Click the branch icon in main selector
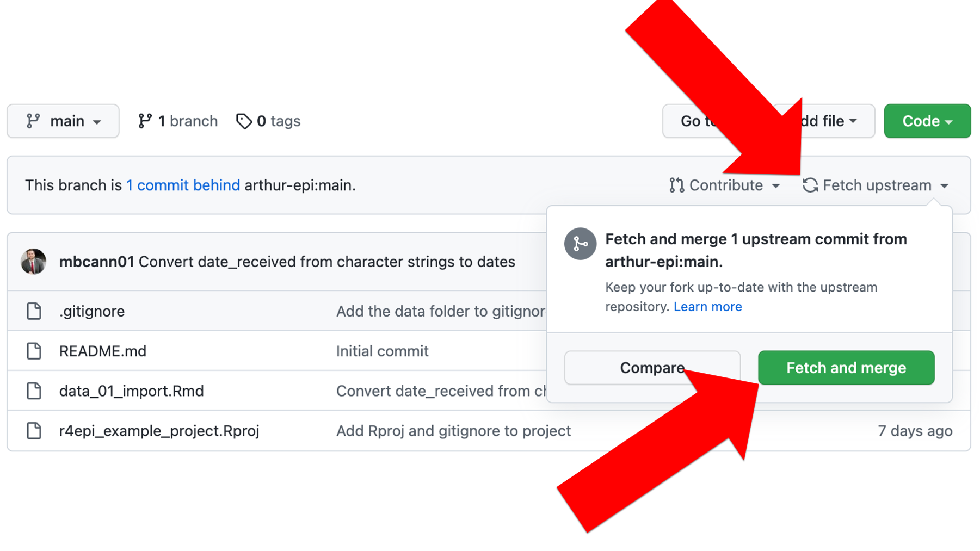Viewport: 980px width, 551px height. (x=33, y=121)
